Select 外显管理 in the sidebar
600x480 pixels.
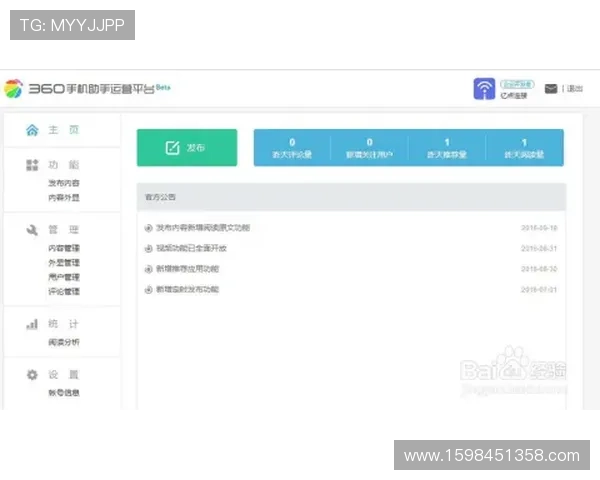coord(64,263)
